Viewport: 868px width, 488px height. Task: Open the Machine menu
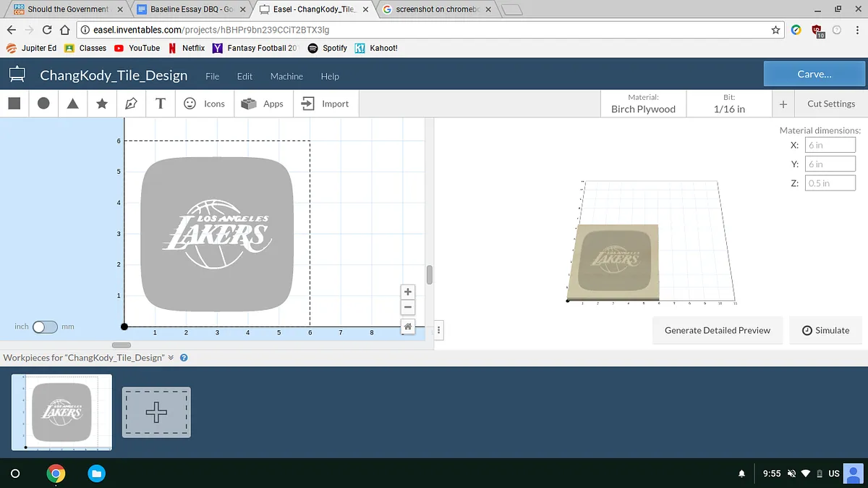tap(286, 76)
